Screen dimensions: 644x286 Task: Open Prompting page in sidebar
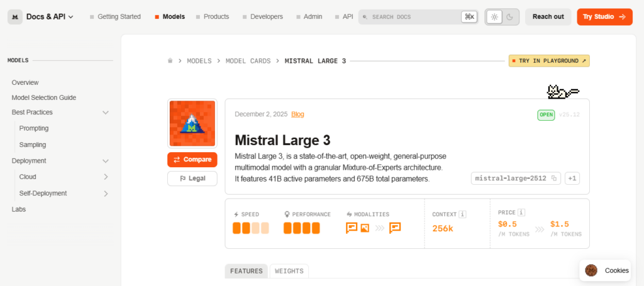(34, 128)
